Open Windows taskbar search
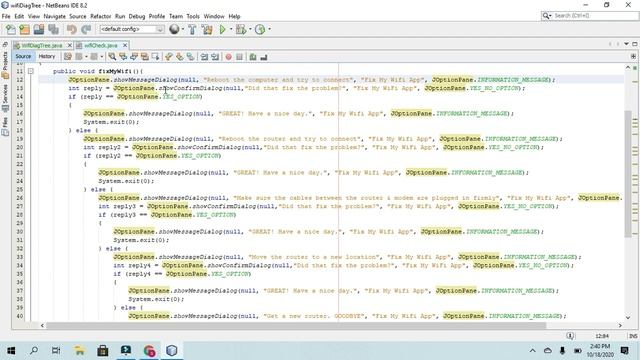640x360 pixels. 34,350
